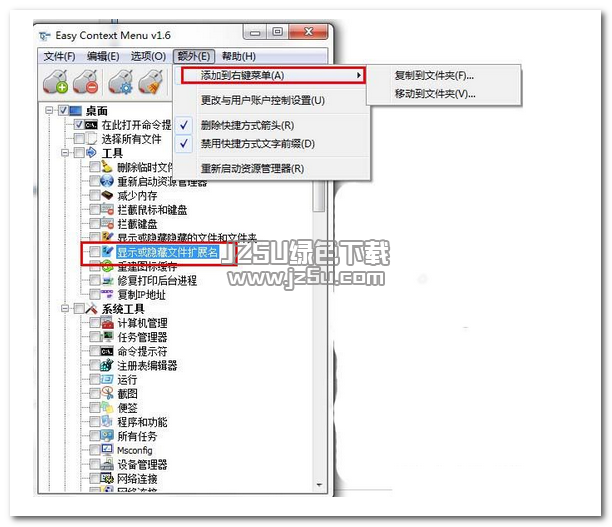
Task: Click the 网络连接 icon
Action: (107, 478)
